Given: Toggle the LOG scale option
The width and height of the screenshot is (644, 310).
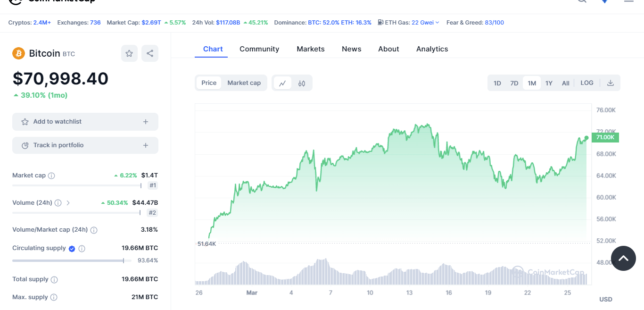Looking at the screenshot, I should [x=587, y=83].
